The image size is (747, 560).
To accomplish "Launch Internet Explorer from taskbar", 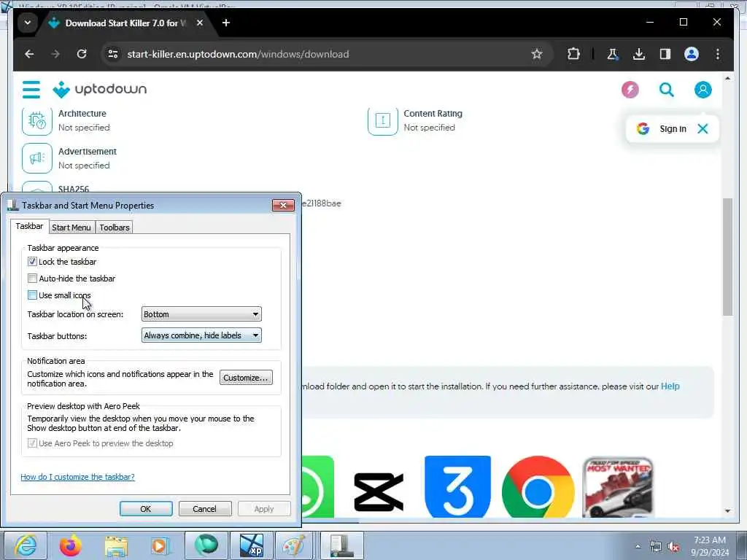I will (26, 545).
